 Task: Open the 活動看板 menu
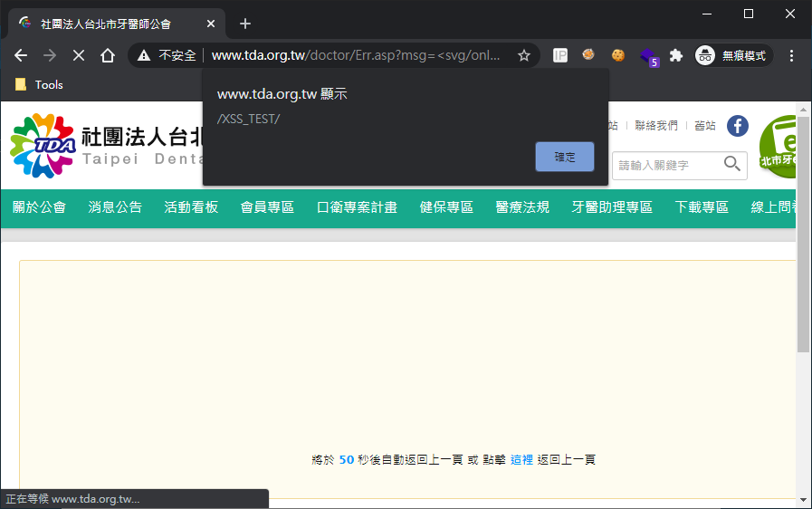191,207
